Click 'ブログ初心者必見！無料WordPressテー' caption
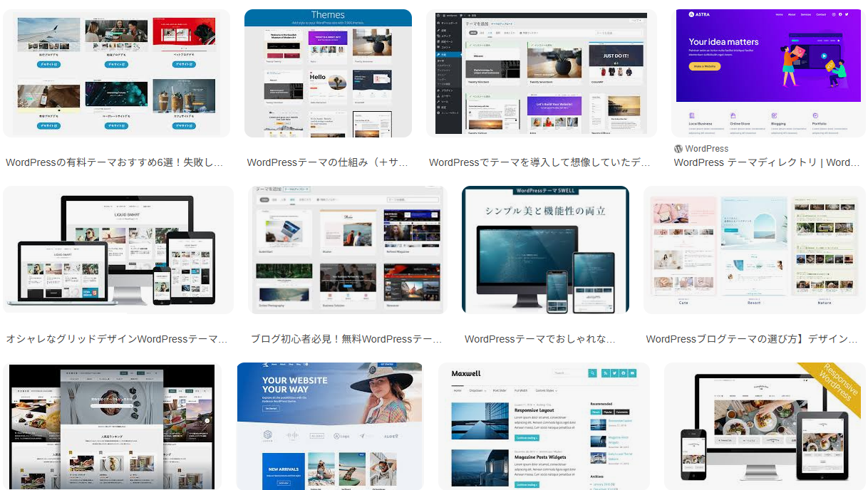 (346, 339)
